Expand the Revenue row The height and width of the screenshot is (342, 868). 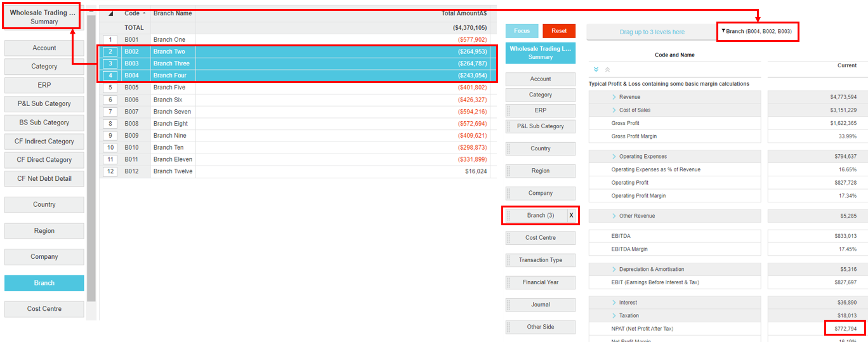coord(614,97)
